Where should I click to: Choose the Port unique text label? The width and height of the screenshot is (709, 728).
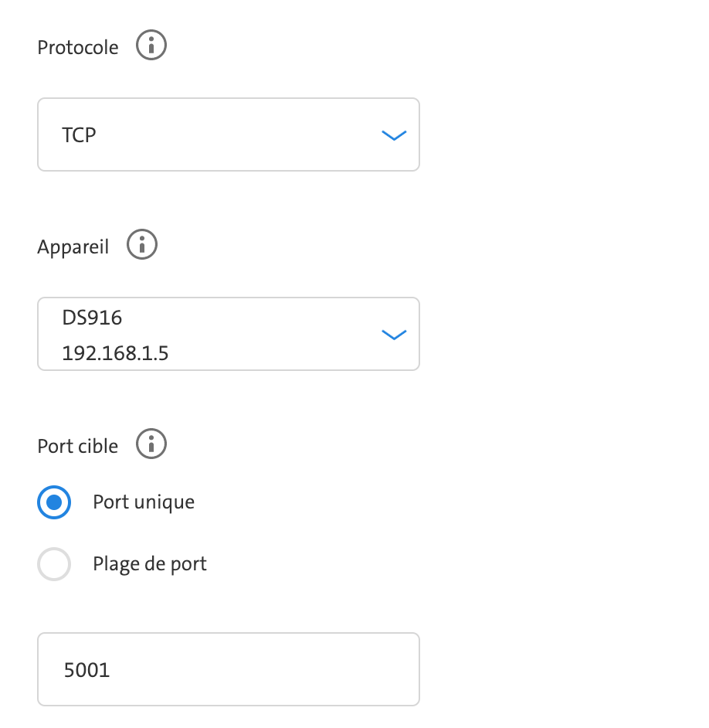[144, 502]
